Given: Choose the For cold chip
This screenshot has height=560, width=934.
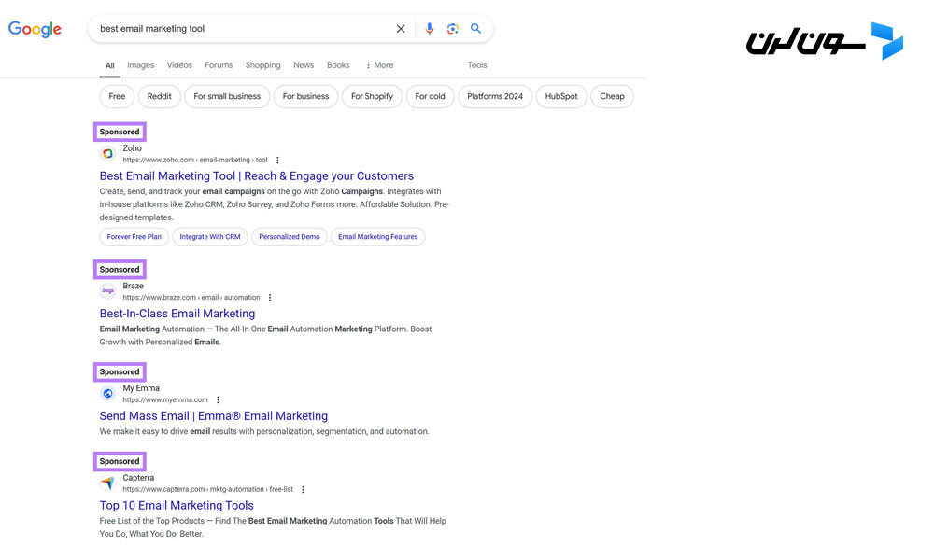Looking at the screenshot, I should 430,96.
